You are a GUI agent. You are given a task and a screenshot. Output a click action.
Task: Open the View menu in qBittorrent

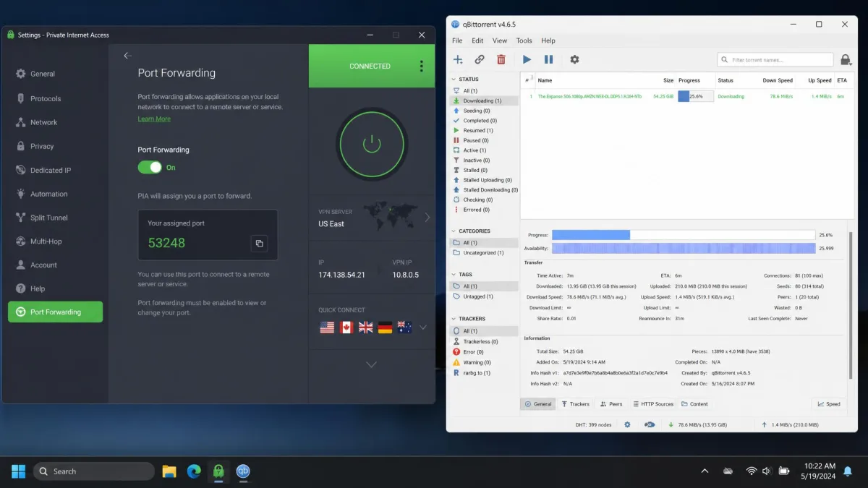(x=500, y=40)
